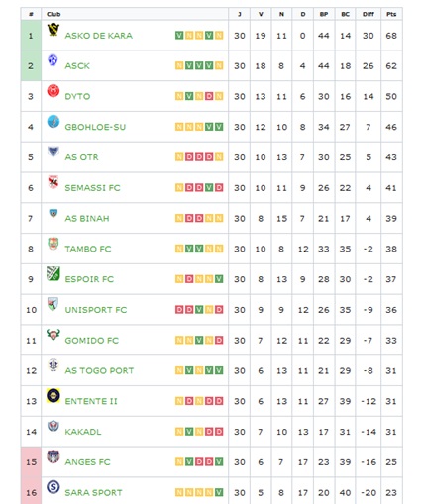The height and width of the screenshot is (504, 422).
Task: Sort table by the Diff column header
Action: click(369, 14)
